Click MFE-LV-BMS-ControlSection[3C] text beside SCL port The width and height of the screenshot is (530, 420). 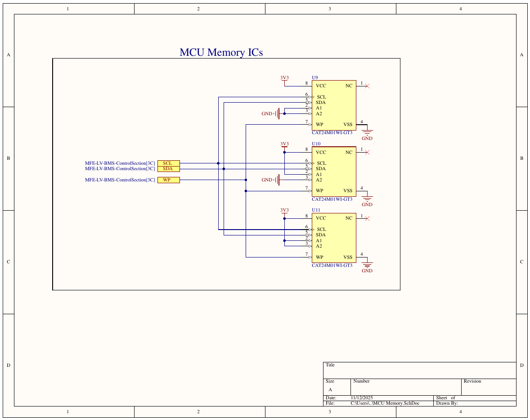120,163
